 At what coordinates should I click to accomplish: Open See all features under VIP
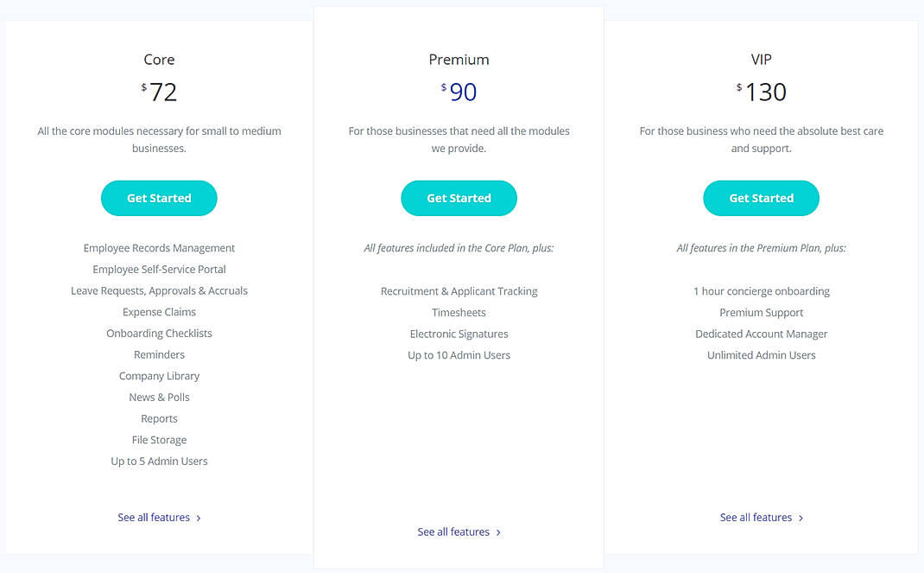coord(755,517)
